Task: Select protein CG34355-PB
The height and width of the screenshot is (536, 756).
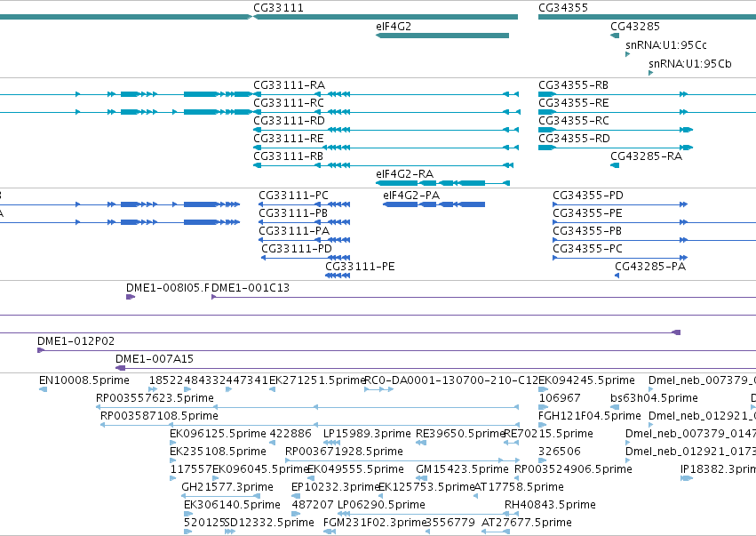Action: [x=654, y=240]
